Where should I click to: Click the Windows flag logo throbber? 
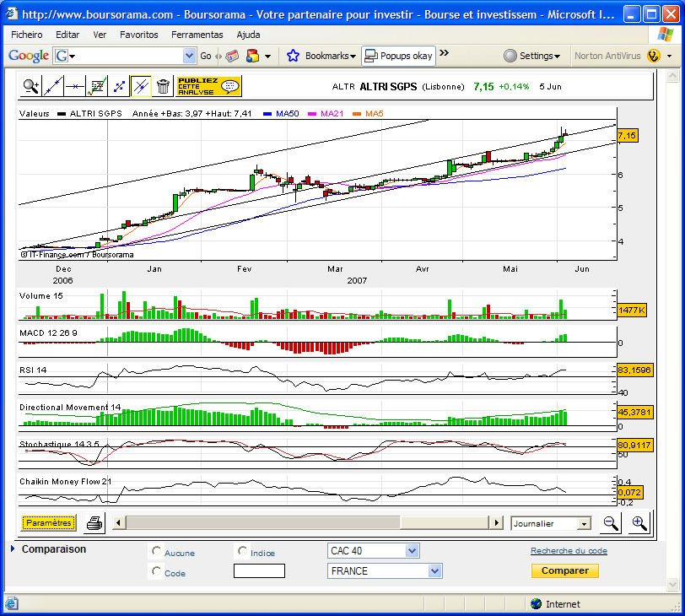[665, 34]
